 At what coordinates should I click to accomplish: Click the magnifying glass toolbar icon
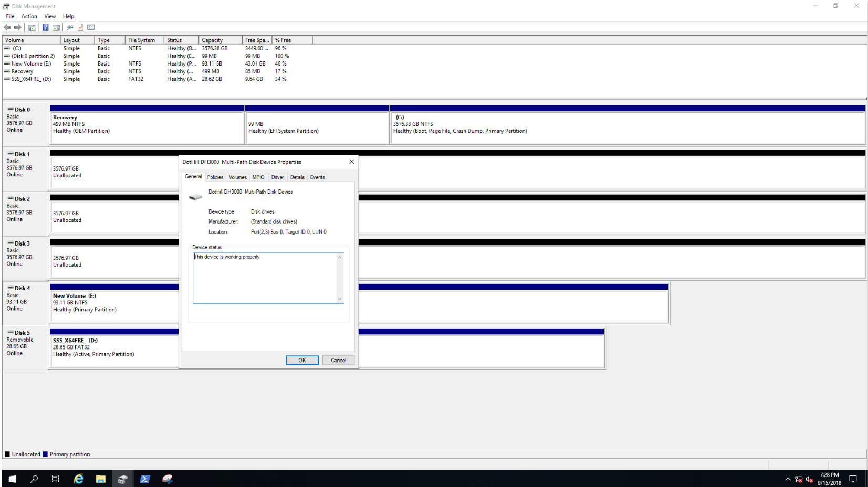(69, 27)
